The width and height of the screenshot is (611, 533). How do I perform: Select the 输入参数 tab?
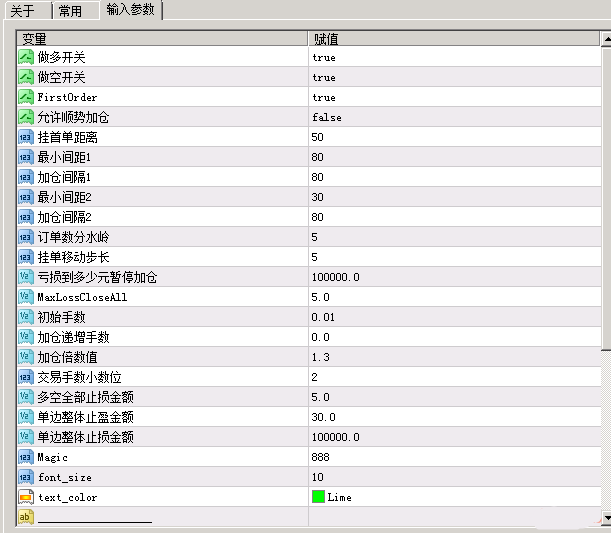pyautogui.click(x=131, y=9)
